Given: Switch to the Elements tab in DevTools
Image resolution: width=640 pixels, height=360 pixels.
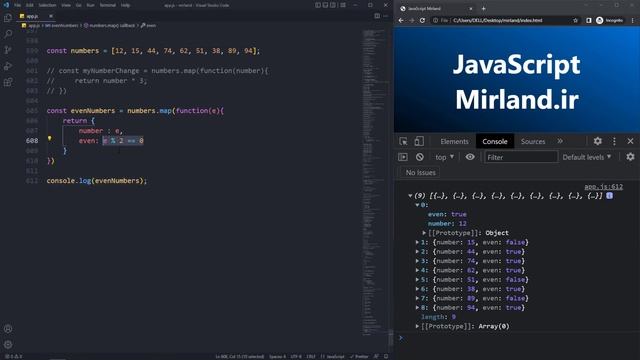Looking at the screenshot, I should pyautogui.click(x=454, y=141).
